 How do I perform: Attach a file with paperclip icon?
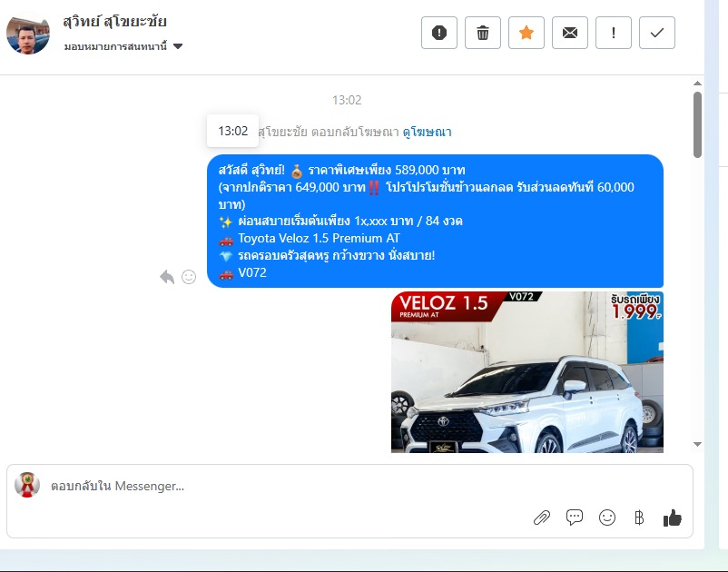point(542,518)
